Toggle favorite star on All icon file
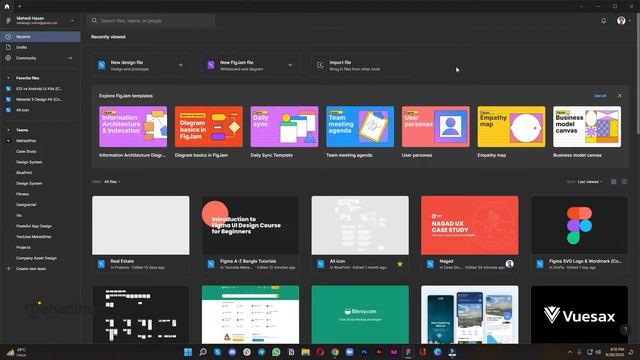The height and width of the screenshot is (360, 640). click(400, 264)
